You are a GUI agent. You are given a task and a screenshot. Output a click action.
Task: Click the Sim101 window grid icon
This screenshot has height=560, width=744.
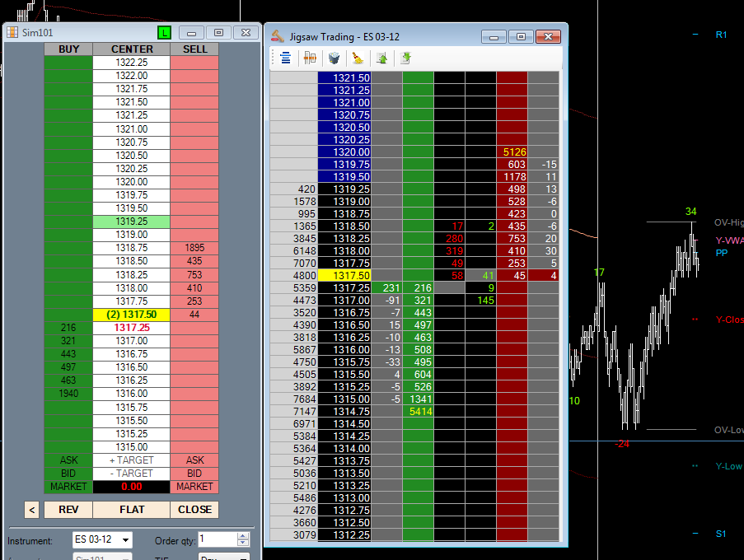pyautogui.click(x=12, y=33)
